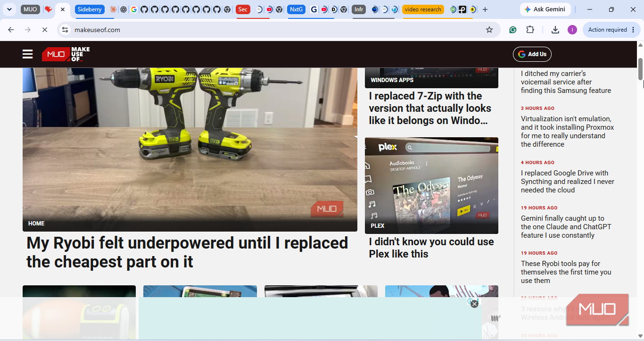644x341 pixels.
Task: Open the purple profile avatar
Action: [x=572, y=30]
